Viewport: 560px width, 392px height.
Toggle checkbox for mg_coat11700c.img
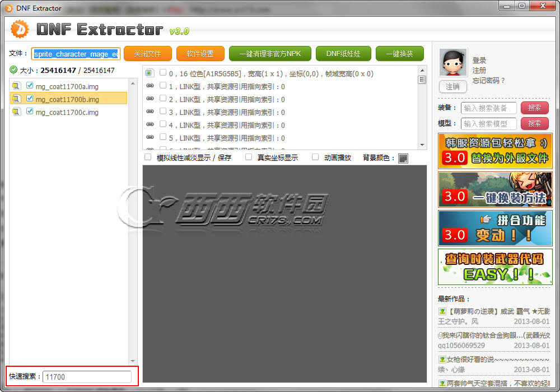30,111
